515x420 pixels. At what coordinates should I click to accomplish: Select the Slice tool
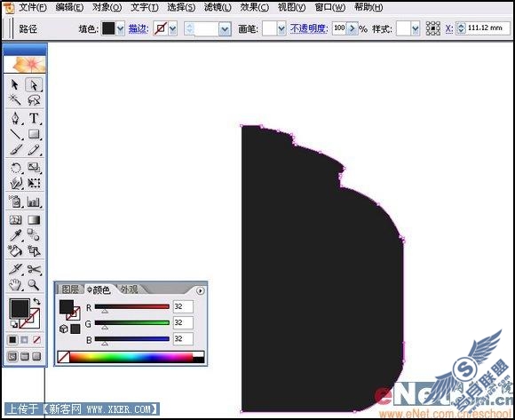(15, 269)
